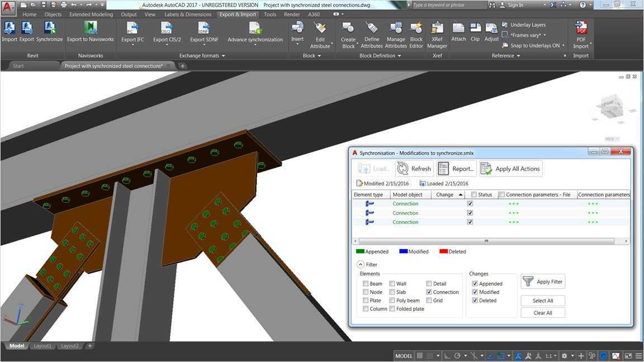The width and height of the screenshot is (644, 362).
Task: Click the Attach reference icon
Action: coord(458,28)
